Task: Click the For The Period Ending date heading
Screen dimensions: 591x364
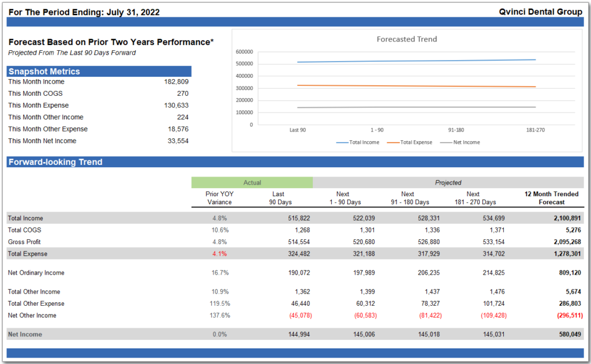Action: (84, 12)
